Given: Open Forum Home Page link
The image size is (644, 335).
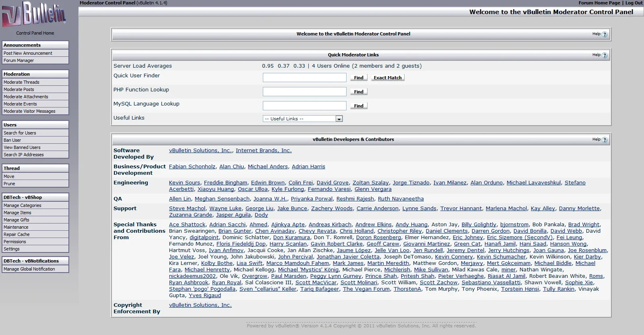Looking at the screenshot, I should (x=599, y=3).
